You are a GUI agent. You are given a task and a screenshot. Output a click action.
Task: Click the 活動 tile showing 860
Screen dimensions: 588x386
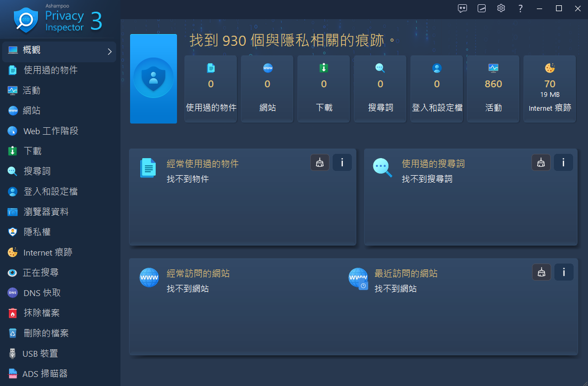coord(493,89)
